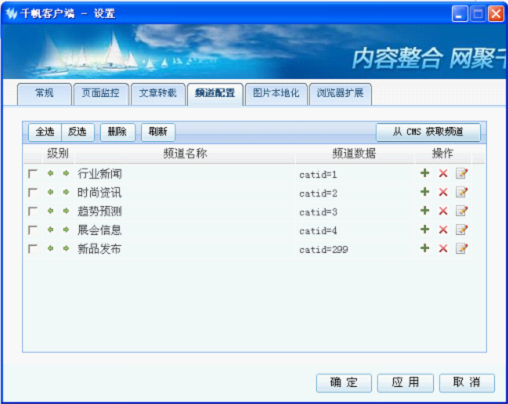Click the 操作 column header

click(x=443, y=153)
